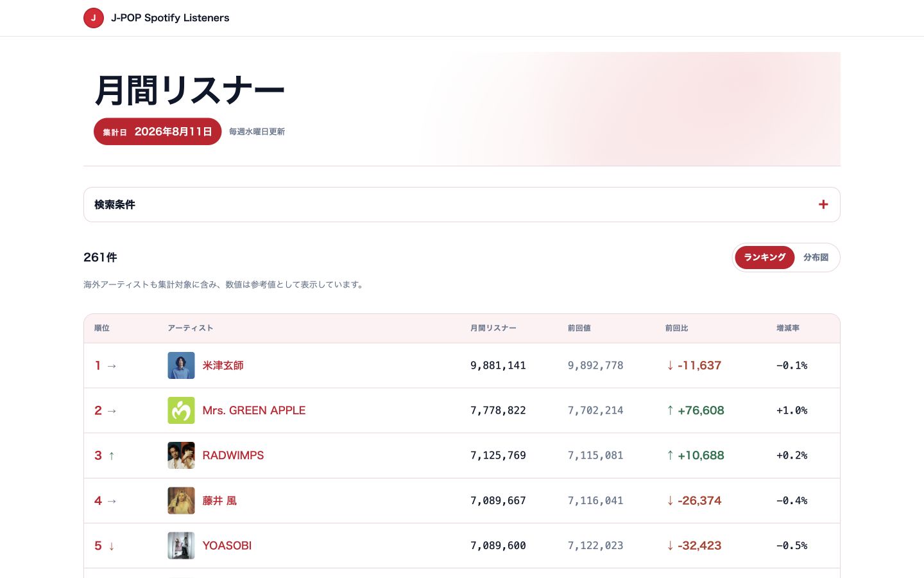Select listener count 7,089,667
This screenshot has width=924, height=578.
[498, 500]
